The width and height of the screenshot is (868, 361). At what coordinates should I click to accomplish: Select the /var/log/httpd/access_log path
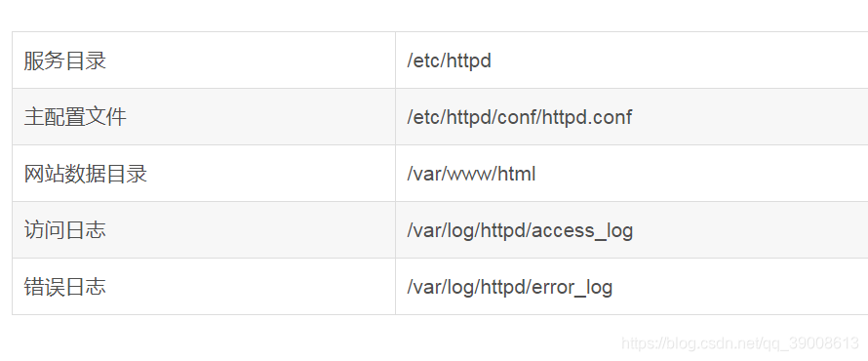click(x=520, y=230)
